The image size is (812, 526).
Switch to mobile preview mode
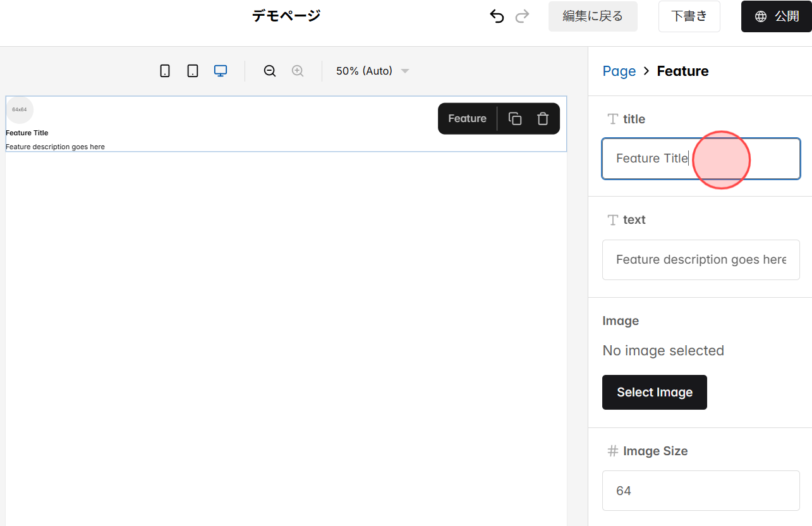[x=165, y=71]
